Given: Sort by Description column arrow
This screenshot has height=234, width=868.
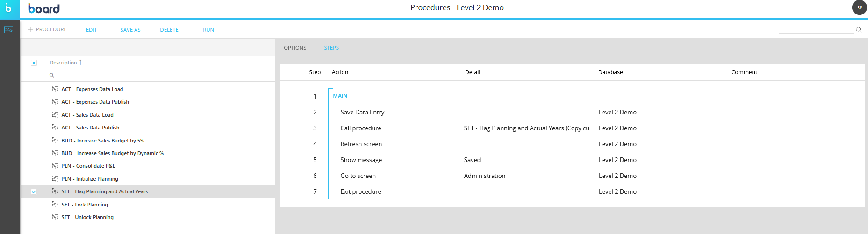Looking at the screenshot, I should [80, 62].
